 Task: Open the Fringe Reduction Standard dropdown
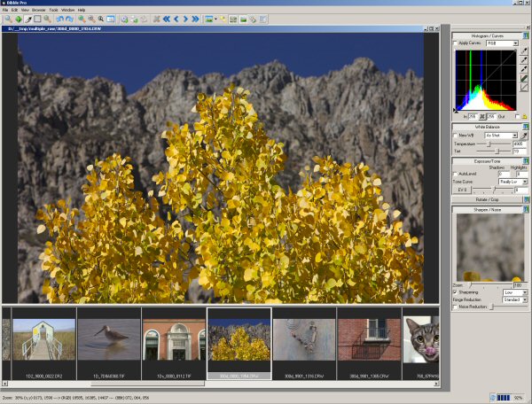tap(515, 300)
